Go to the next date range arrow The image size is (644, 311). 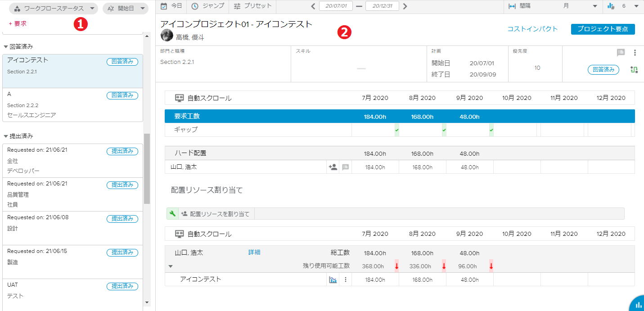pos(405,6)
